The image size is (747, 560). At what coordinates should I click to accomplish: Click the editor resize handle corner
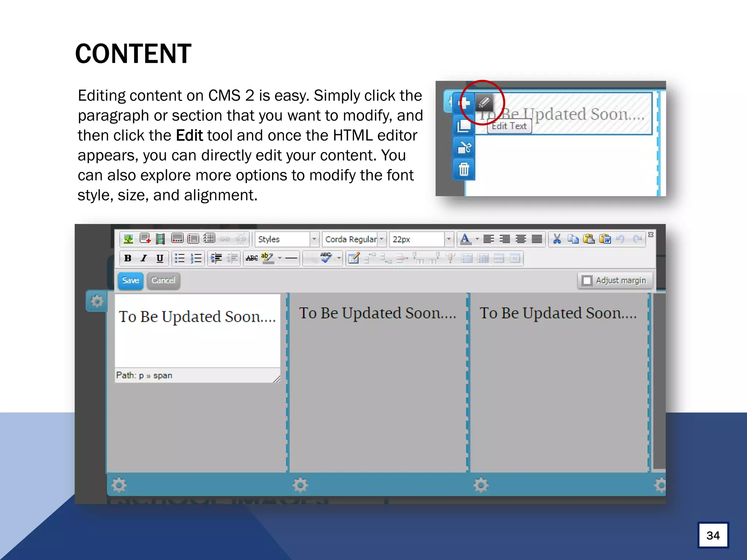(277, 379)
